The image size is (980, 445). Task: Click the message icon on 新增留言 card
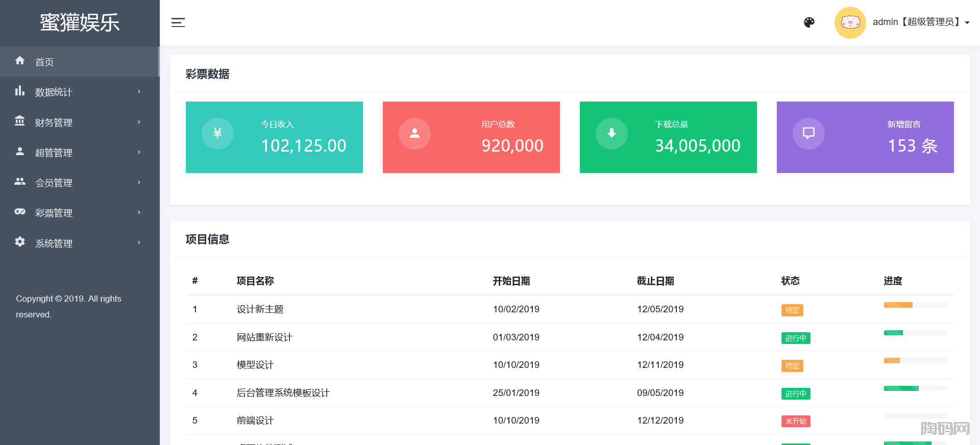click(808, 134)
